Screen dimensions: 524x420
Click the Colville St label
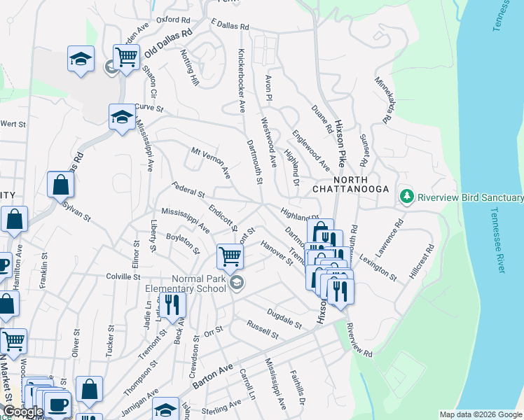[x=123, y=276]
